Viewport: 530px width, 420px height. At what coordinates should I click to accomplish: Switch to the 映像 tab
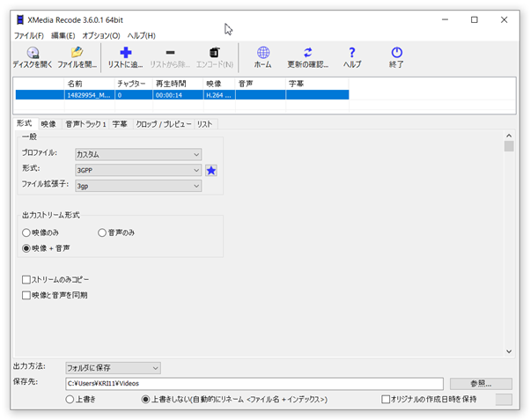[48, 124]
